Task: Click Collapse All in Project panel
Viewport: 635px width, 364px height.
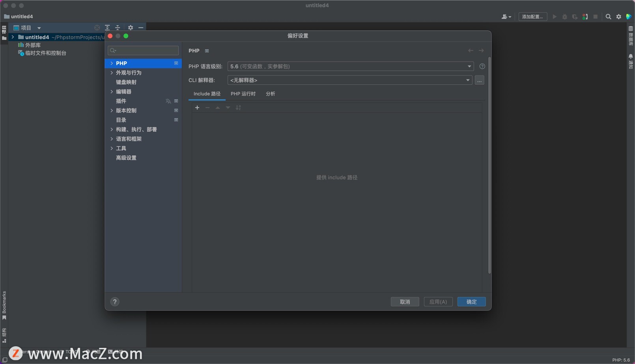Action: pos(118,28)
